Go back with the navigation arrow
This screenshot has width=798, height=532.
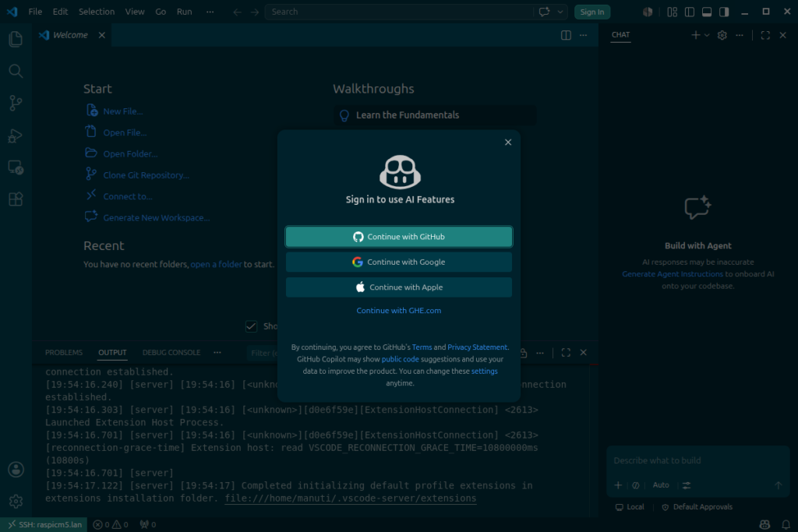pyautogui.click(x=237, y=12)
